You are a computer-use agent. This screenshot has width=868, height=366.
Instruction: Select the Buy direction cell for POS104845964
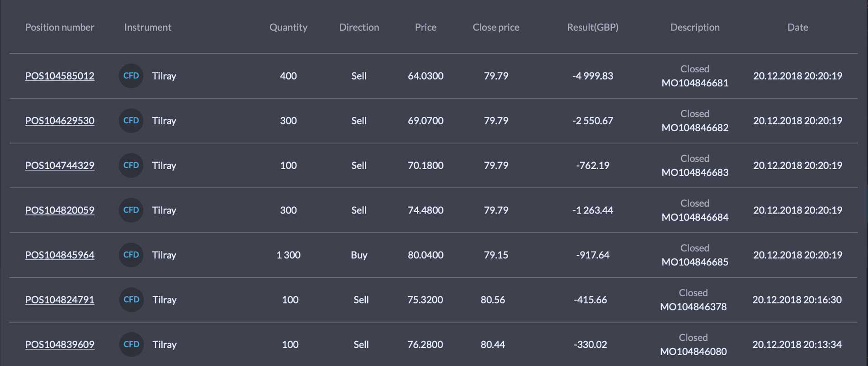[359, 255]
